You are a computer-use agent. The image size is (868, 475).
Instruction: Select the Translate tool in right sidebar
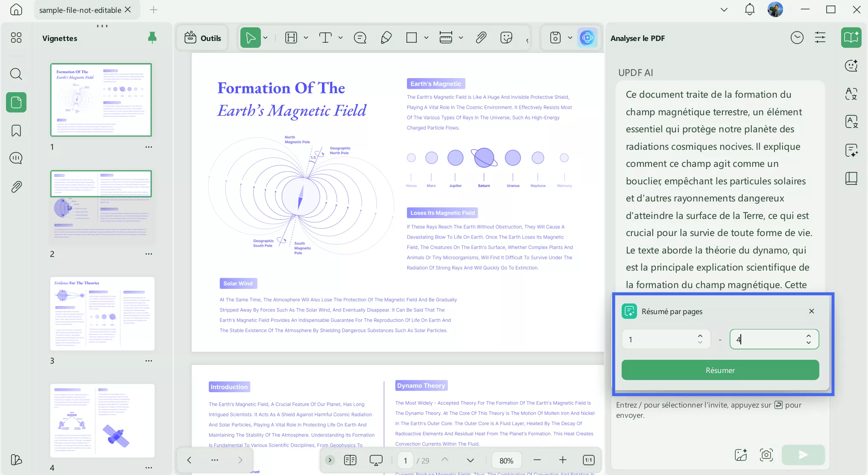(x=850, y=122)
